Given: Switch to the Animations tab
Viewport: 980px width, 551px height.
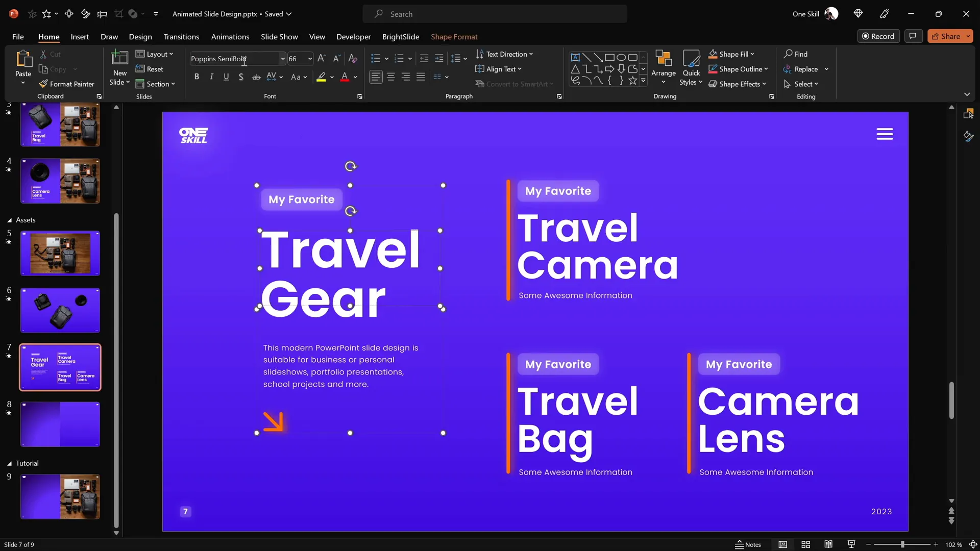Looking at the screenshot, I should 230,37.
